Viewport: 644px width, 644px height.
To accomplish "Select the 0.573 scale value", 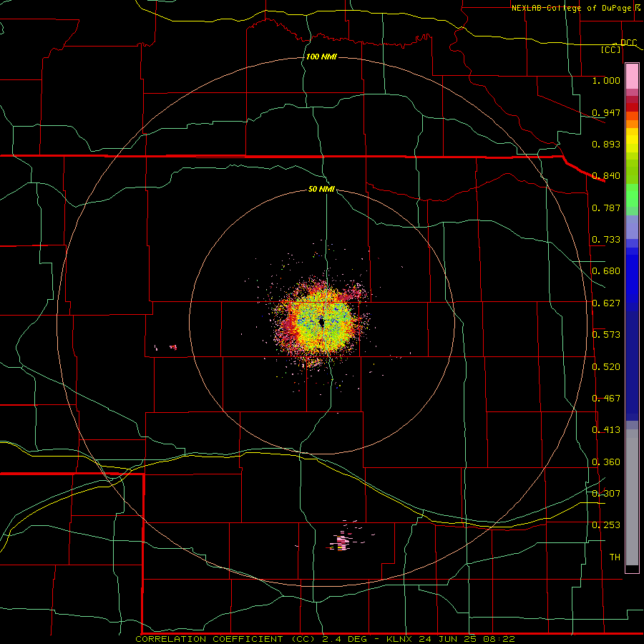I will 606,335.
